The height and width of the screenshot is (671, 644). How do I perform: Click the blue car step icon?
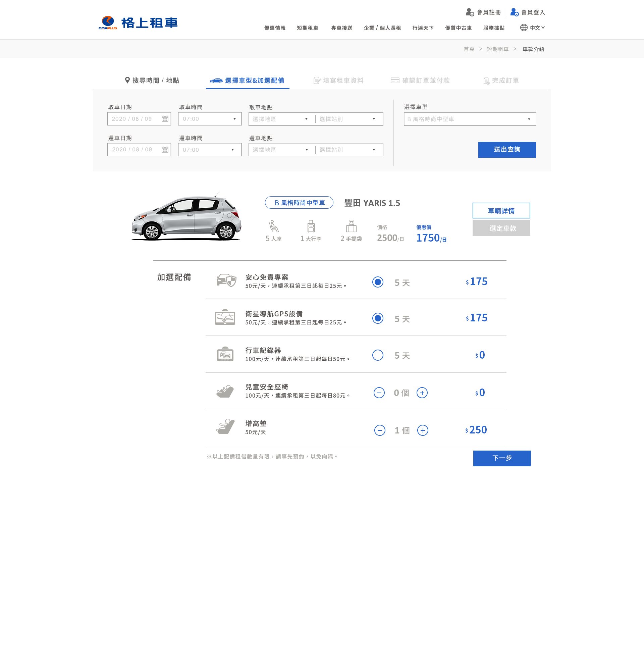click(216, 81)
